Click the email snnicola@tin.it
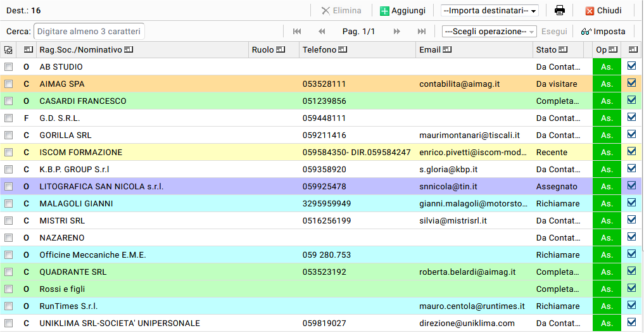Image resolution: width=644 pixels, height=333 pixels. tap(448, 186)
